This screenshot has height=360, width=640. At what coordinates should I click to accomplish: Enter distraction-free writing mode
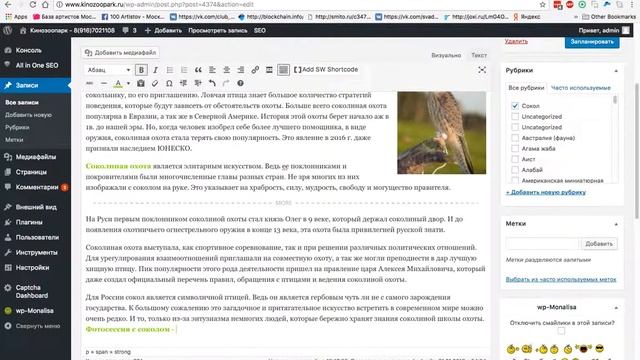pyautogui.click(x=482, y=70)
